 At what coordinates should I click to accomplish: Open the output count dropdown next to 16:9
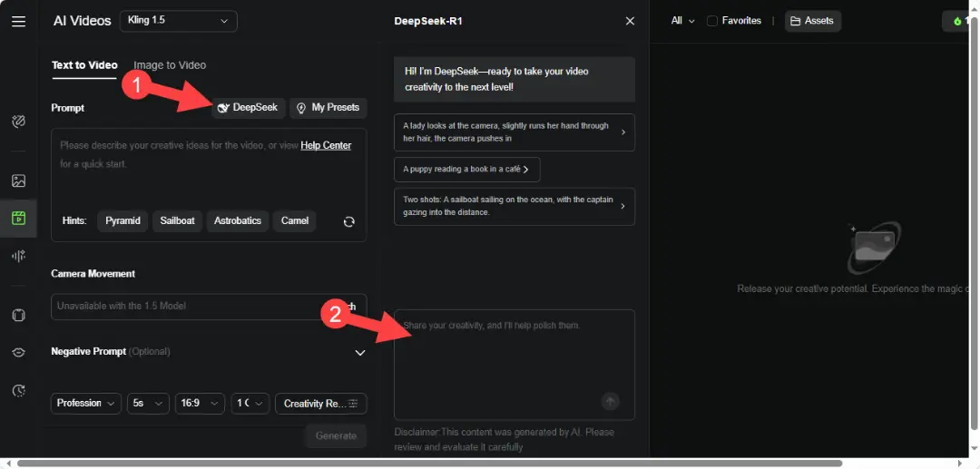click(250, 404)
